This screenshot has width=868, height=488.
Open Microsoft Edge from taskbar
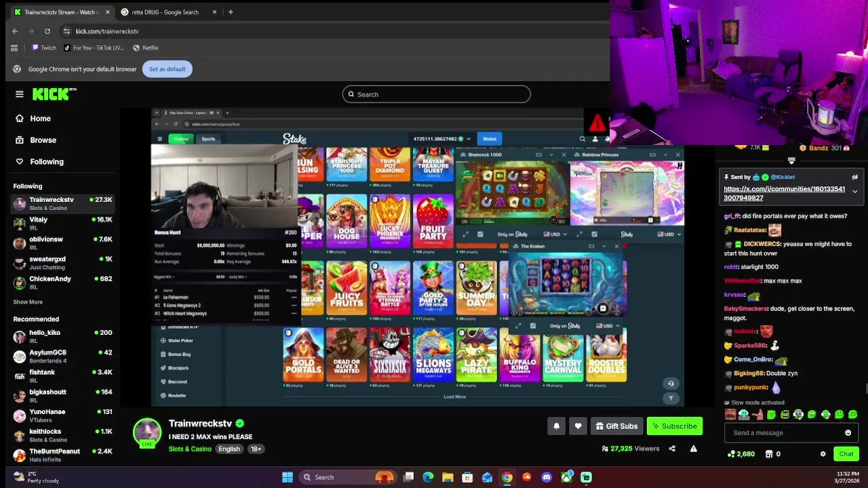pyautogui.click(x=428, y=477)
